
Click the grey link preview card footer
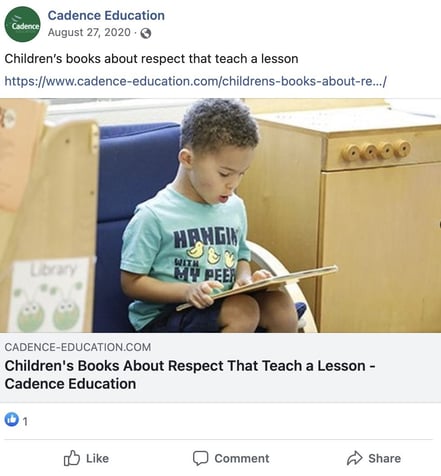[x=220, y=368]
